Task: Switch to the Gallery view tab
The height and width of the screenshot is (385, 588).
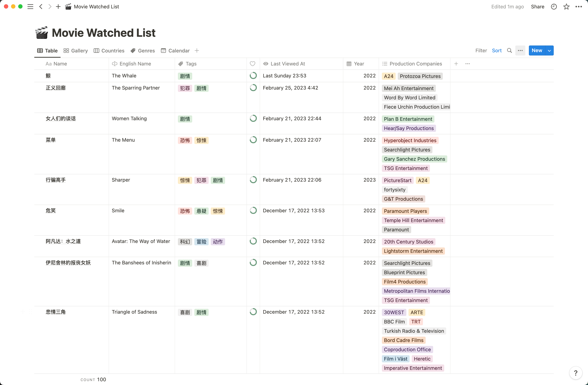Action: tap(76, 51)
